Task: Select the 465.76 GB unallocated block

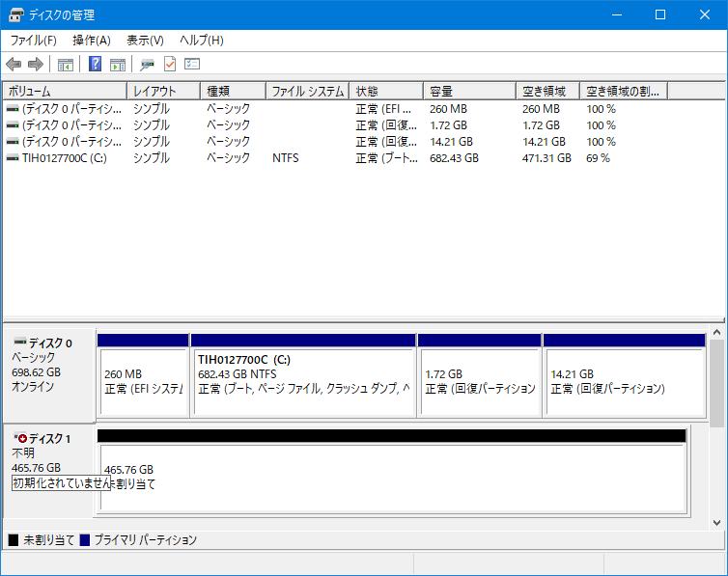Action: (x=392, y=472)
